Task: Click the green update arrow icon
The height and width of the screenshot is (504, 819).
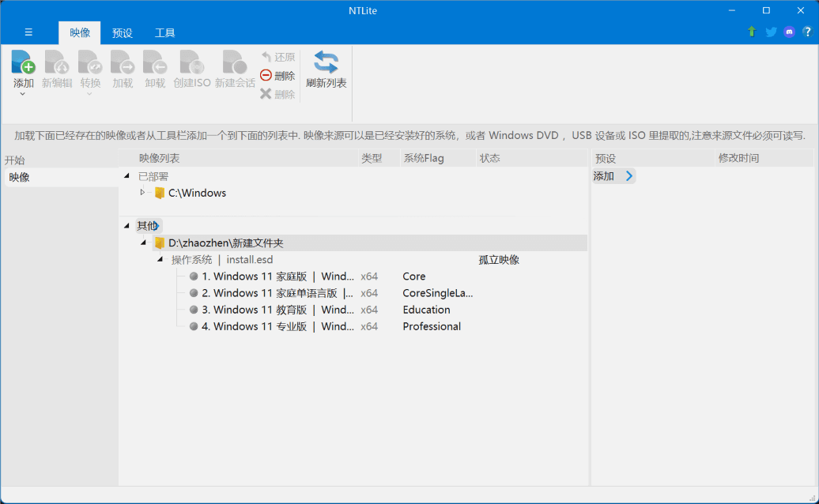Action: coord(752,32)
